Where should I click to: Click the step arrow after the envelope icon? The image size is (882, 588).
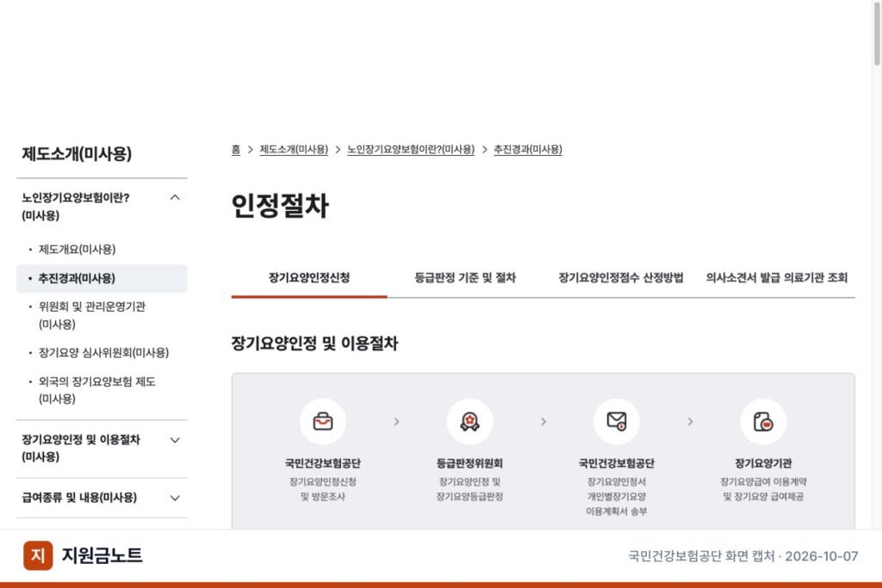click(x=690, y=422)
